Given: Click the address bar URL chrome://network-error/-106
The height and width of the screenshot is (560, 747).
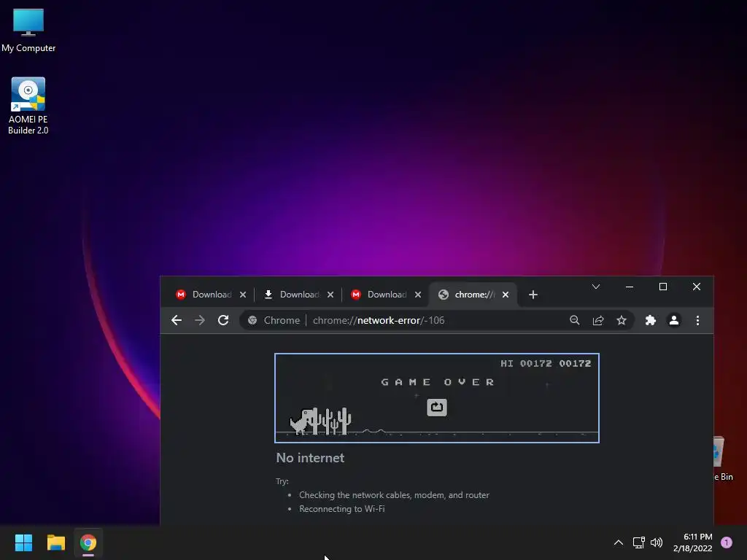Looking at the screenshot, I should point(379,320).
